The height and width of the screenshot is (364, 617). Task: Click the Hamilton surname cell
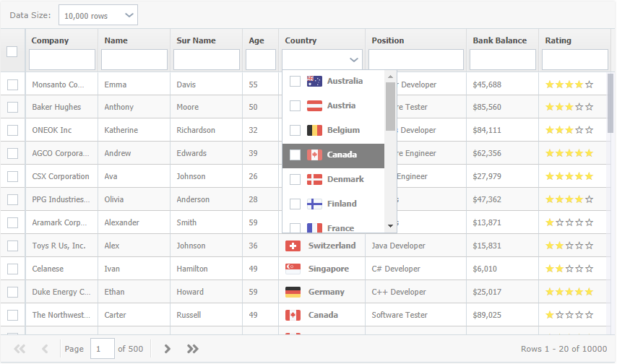206,269
